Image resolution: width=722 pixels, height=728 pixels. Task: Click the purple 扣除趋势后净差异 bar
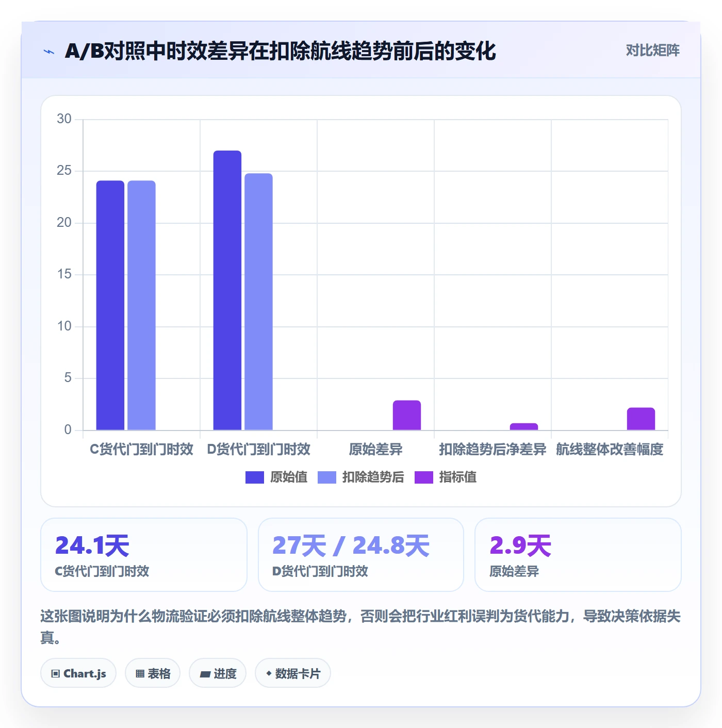pyautogui.click(x=524, y=426)
